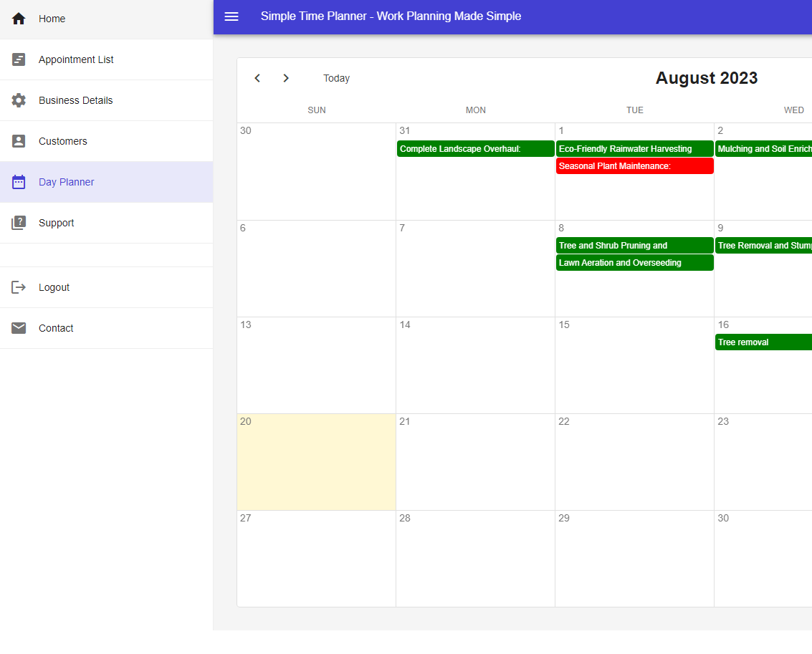Open Eco-Friendly Rainwater Harvesting event

click(634, 149)
